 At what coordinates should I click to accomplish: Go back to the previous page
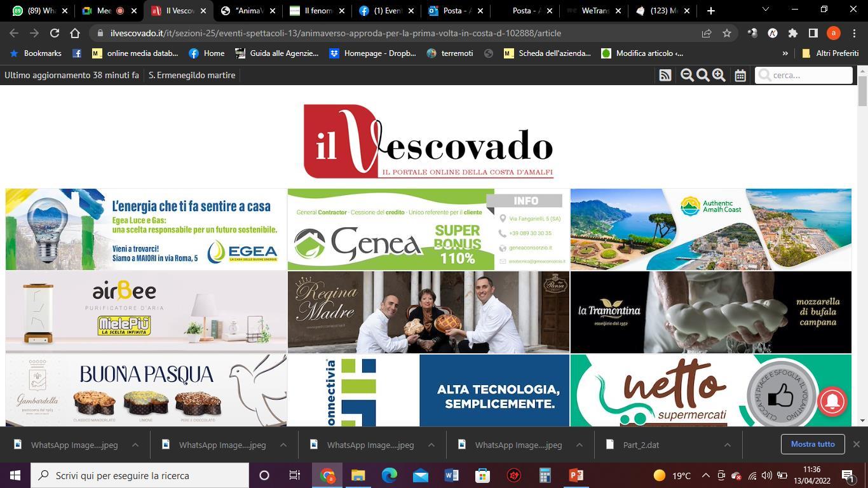[14, 33]
